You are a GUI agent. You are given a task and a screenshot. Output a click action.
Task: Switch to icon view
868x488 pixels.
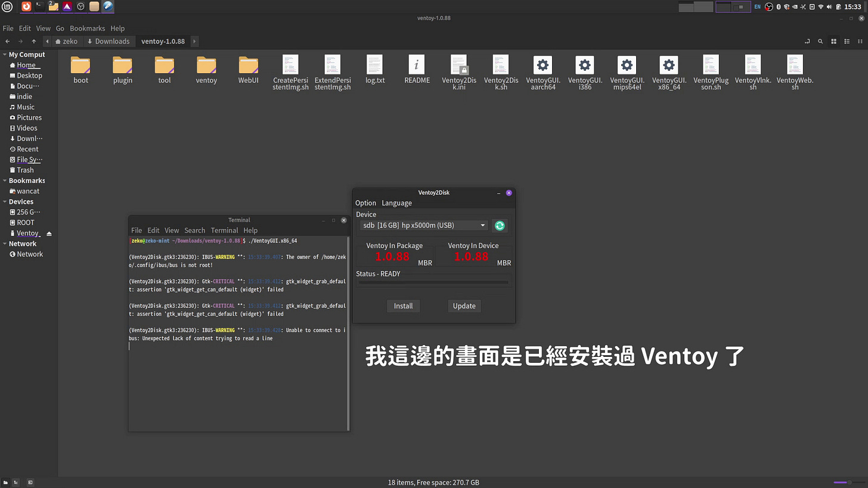point(834,41)
